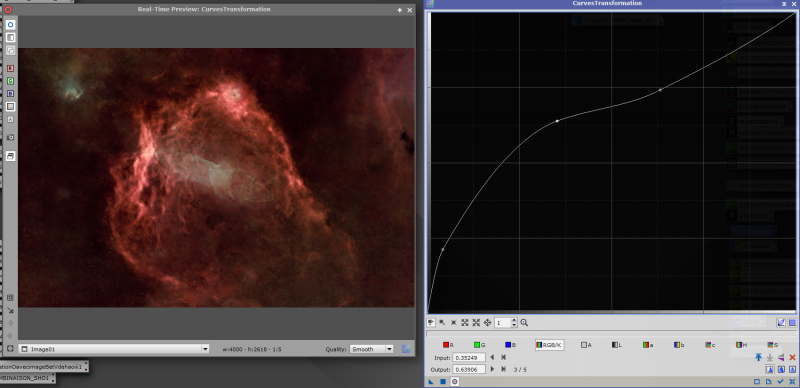Reset the CurvesTransformation process
Viewport: 800px width, 388px height.
click(x=792, y=382)
